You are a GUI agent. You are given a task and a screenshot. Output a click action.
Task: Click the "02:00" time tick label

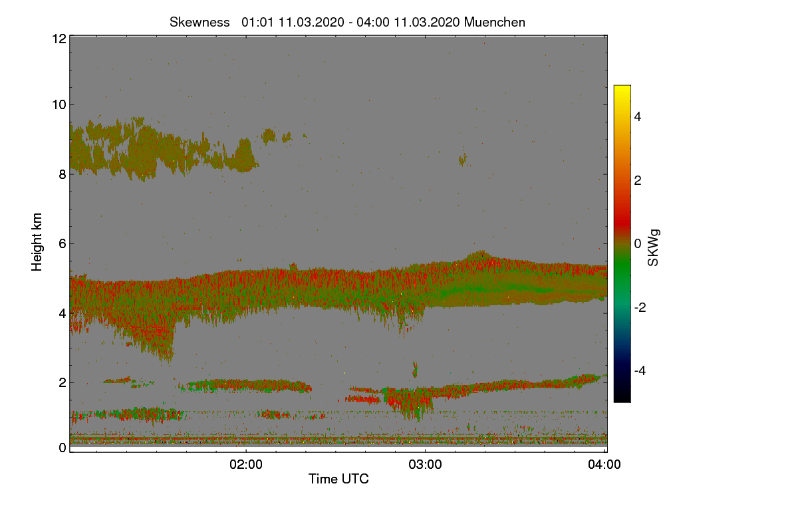coord(246,464)
